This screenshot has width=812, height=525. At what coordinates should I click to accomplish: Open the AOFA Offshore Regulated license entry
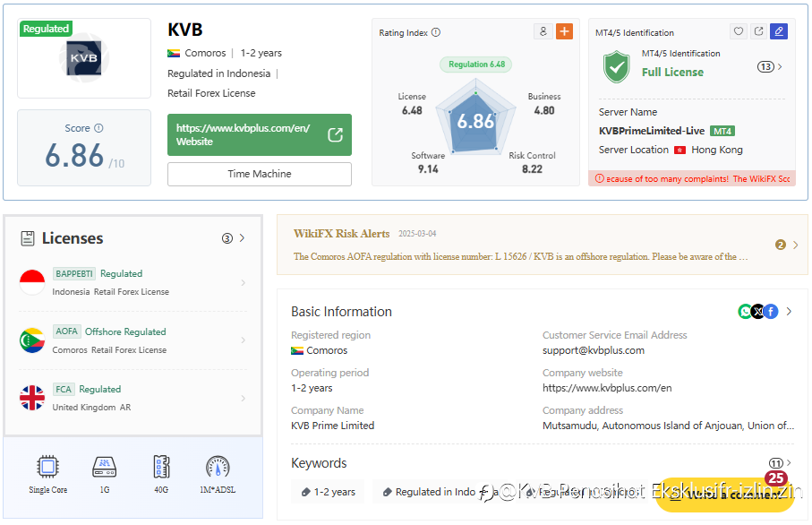click(132, 340)
